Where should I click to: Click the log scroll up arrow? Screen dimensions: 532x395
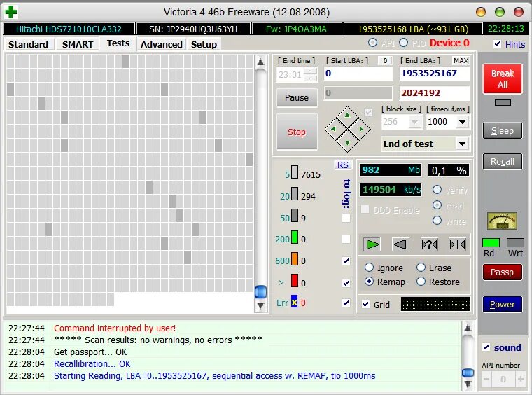pos(468,328)
